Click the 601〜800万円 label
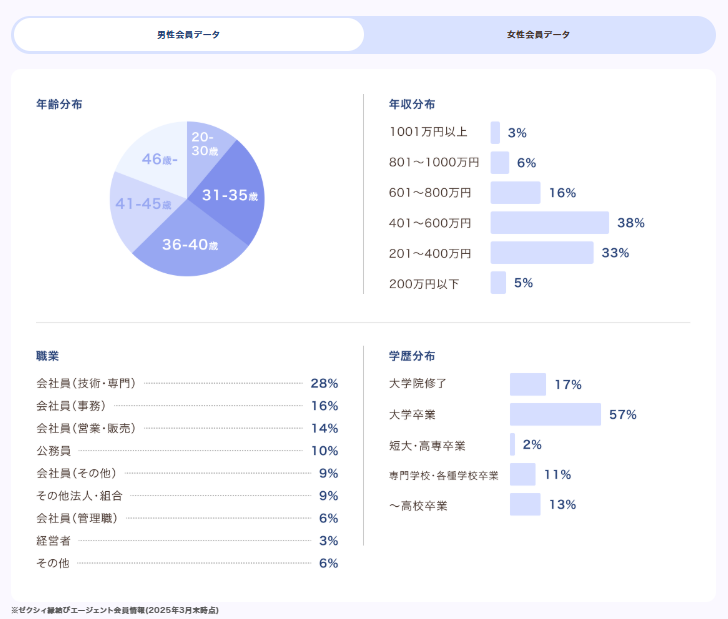 click(x=430, y=193)
